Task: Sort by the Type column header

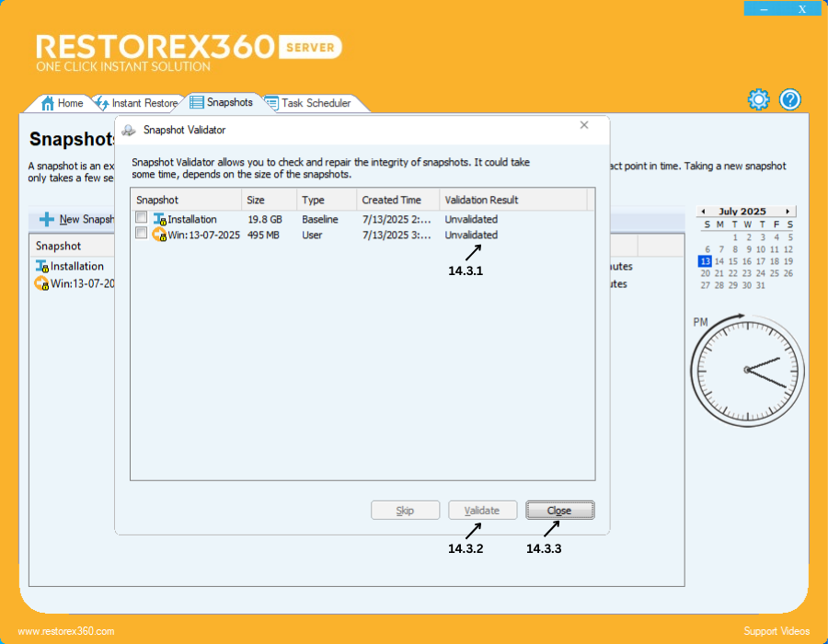Action: [327, 200]
